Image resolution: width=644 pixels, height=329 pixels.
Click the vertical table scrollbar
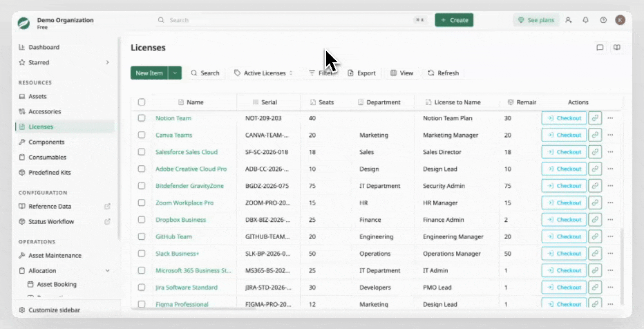(621, 267)
